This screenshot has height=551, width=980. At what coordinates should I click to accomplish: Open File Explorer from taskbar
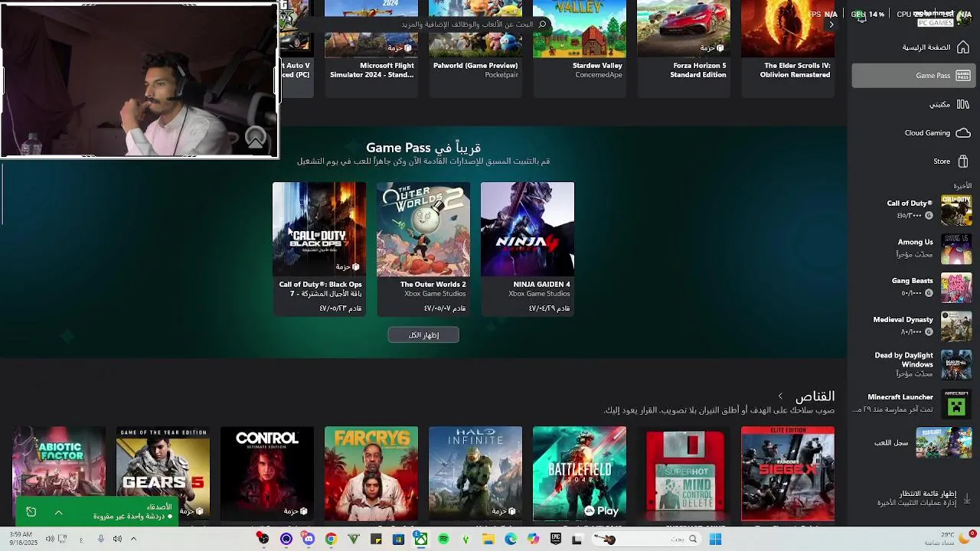coord(488,540)
